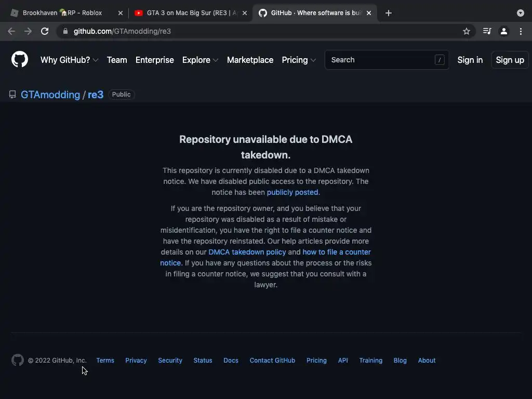View site lock security info
Viewport: 532px width, 399px height.
coord(65,31)
